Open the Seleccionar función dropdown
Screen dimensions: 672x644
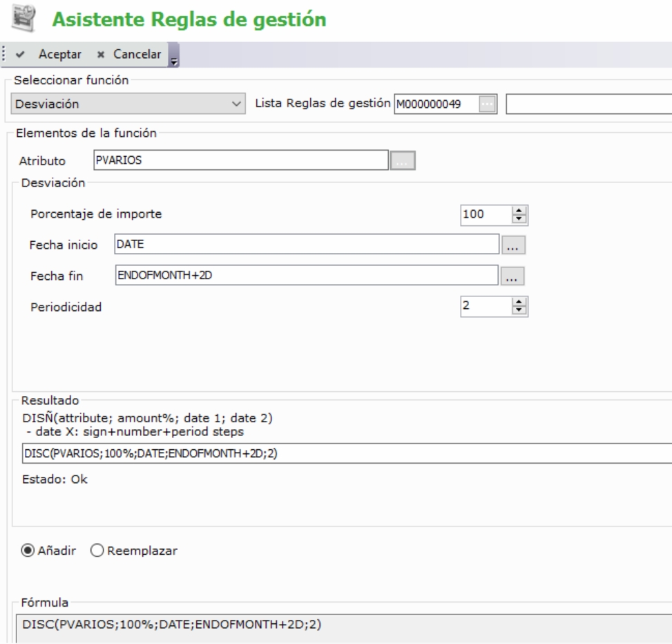click(x=129, y=104)
